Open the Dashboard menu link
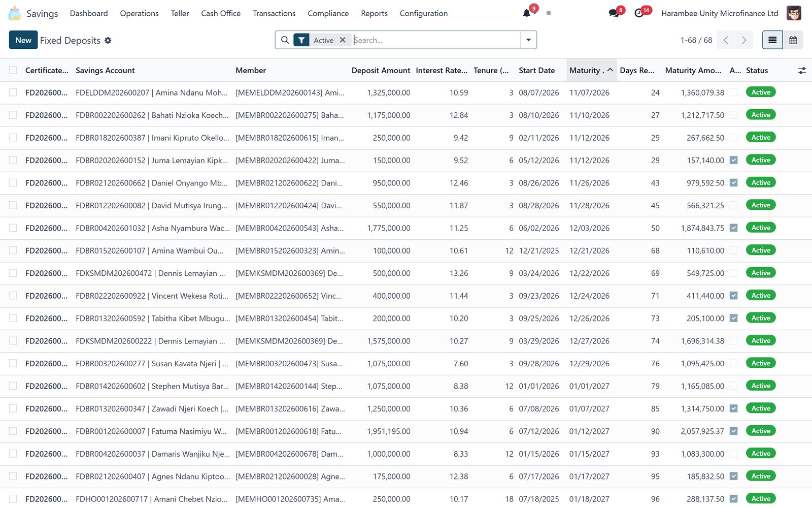The image size is (812, 508). pyautogui.click(x=89, y=13)
